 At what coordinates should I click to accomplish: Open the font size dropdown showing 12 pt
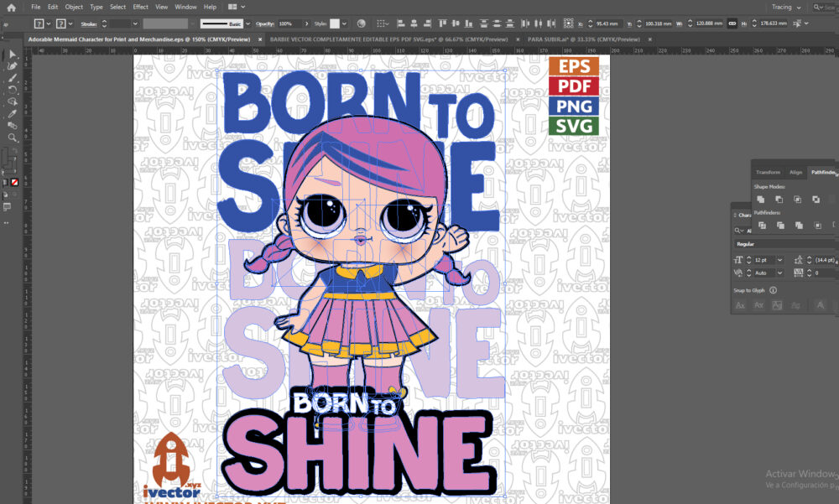tap(779, 260)
